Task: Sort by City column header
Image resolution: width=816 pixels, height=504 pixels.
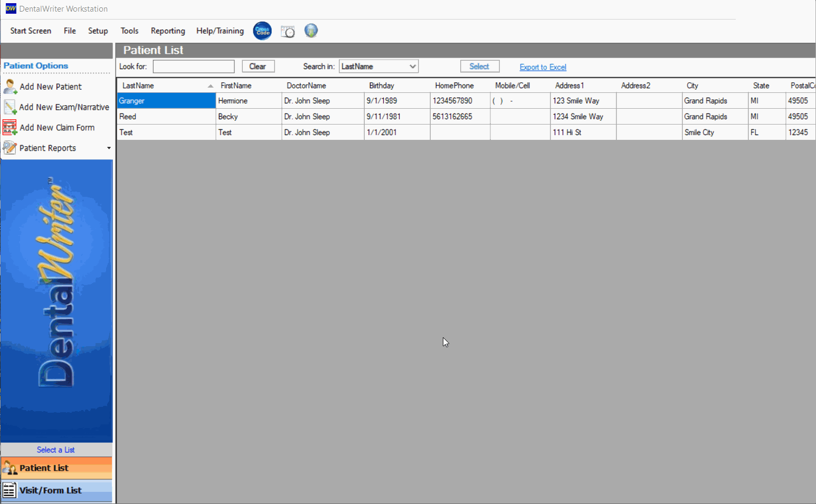Action: (x=715, y=85)
